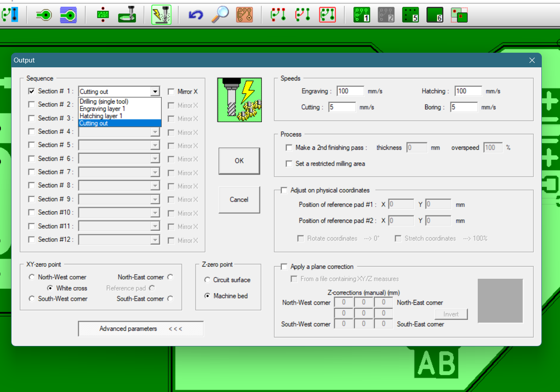560x392 pixels.
Task: Click the Hatching speed field
Action: (468, 91)
